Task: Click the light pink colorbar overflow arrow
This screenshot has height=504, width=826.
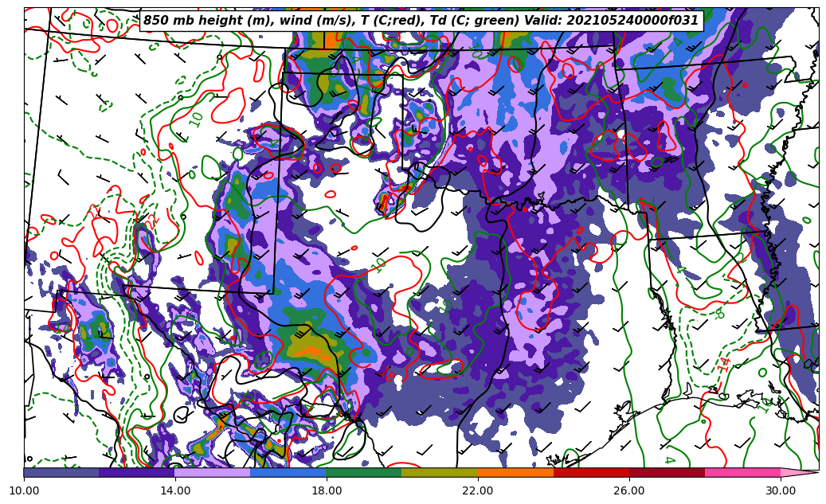Action: point(799,472)
